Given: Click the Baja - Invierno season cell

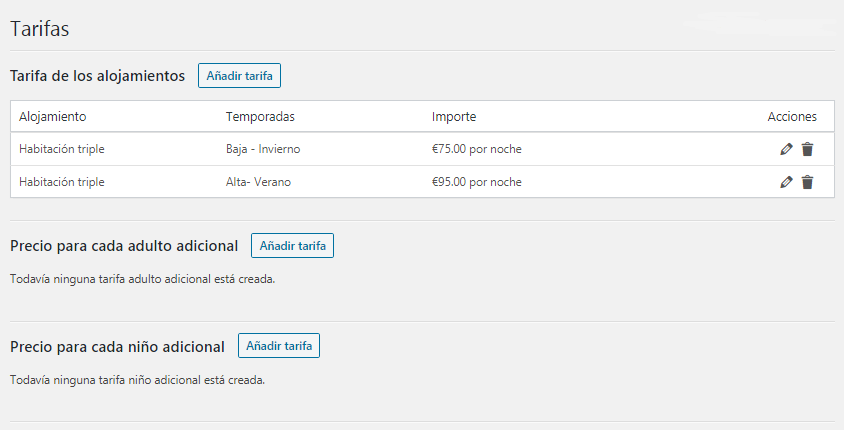Looking at the screenshot, I should click(263, 149).
